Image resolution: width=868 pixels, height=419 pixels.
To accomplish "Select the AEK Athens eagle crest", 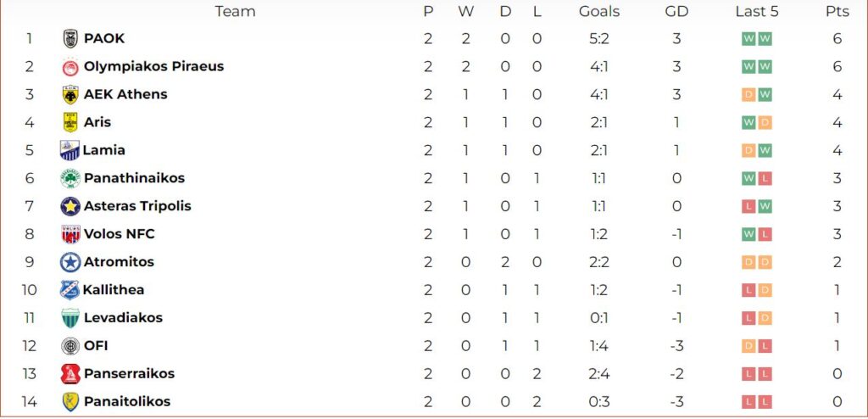I will [x=70, y=95].
